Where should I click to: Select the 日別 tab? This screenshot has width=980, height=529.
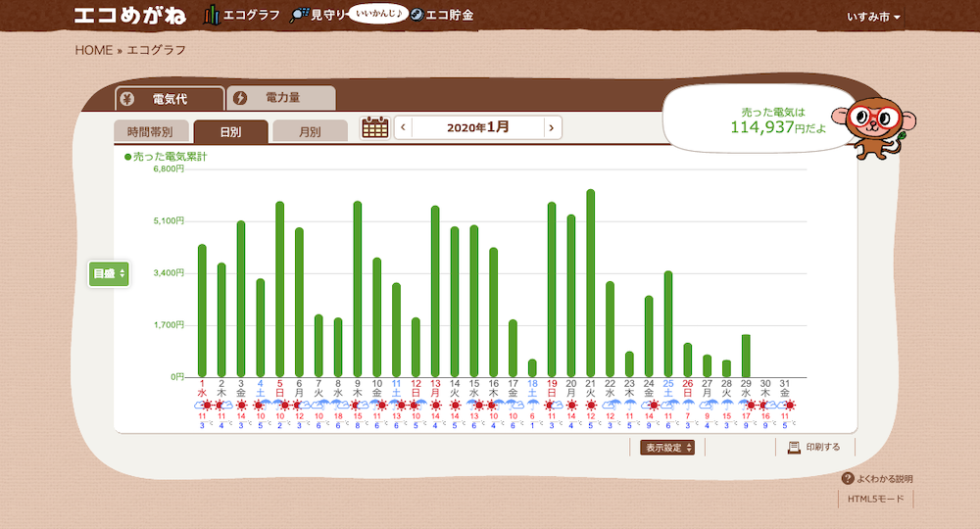click(x=230, y=132)
